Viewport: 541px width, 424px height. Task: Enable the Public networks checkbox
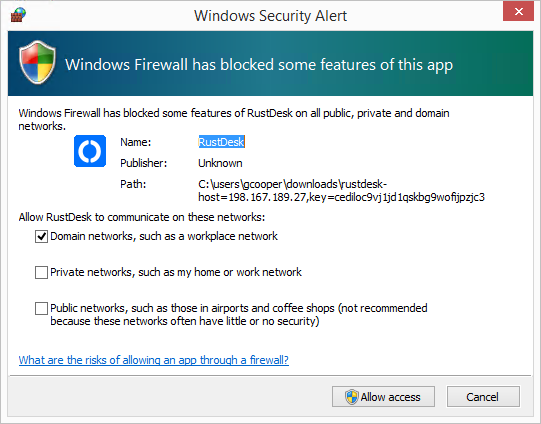pos(41,308)
